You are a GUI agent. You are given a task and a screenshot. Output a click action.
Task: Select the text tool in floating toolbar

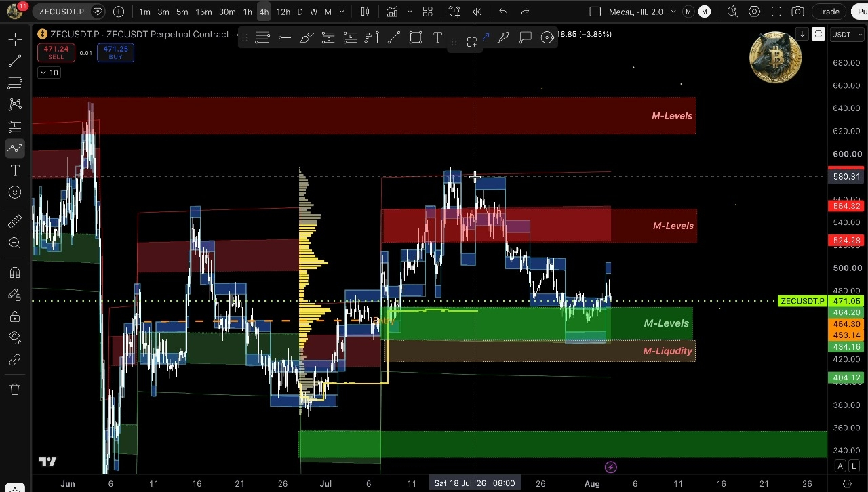point(437,38)
